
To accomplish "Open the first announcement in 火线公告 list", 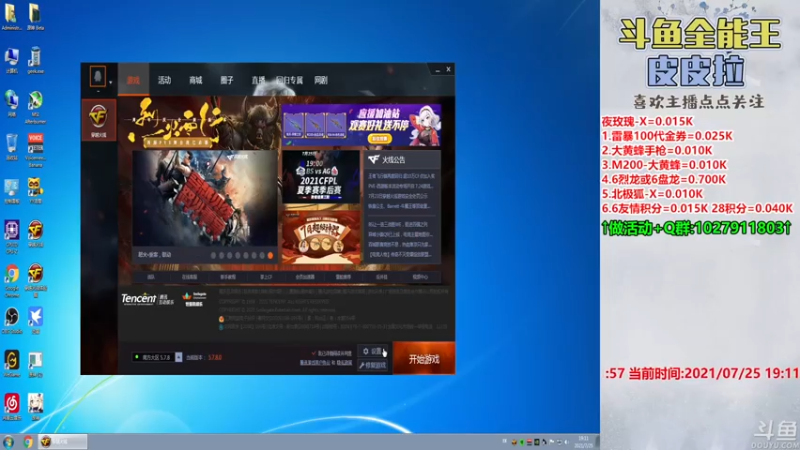I will pyautogui.click(x=402, y=176).
